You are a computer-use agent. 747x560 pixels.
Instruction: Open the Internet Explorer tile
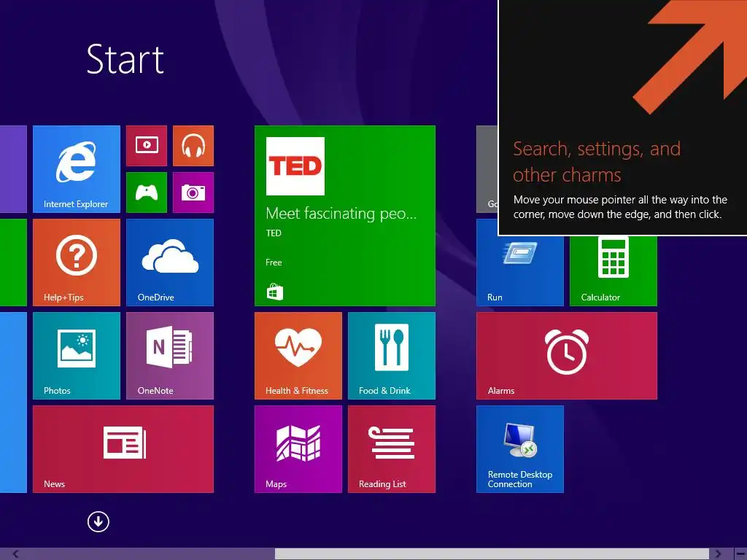pyautogui.click(x=76, y=169)
